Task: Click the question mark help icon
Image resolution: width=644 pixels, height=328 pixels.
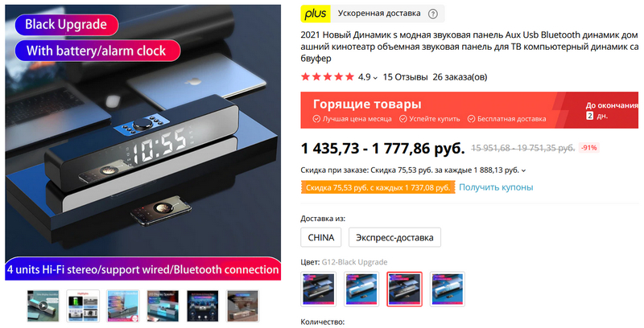Action: (x=432, y=14)
